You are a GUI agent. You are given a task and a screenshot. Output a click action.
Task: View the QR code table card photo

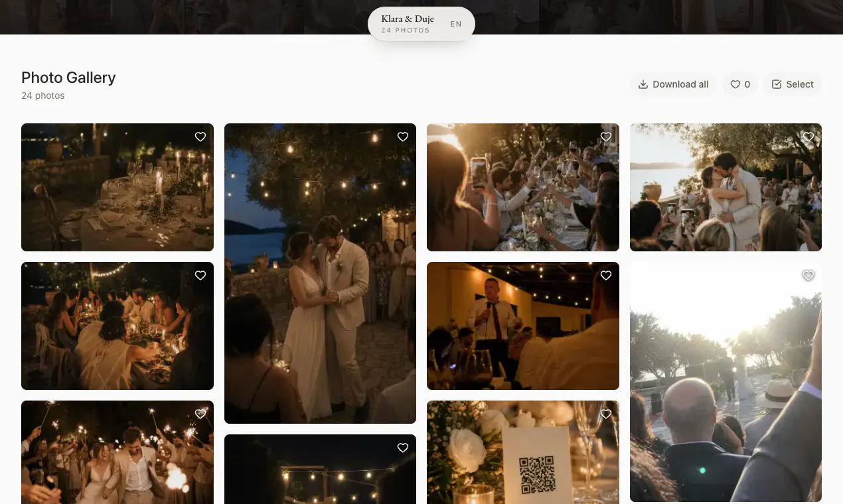point(523,452)
